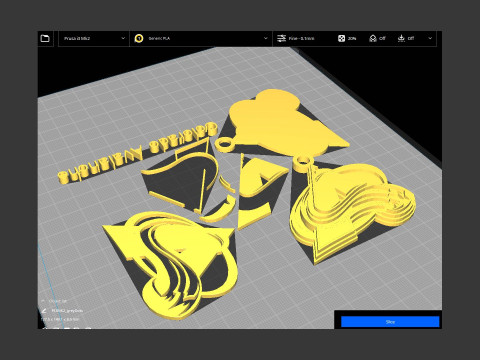Expand the print settings panel chevron

(430, 38)
